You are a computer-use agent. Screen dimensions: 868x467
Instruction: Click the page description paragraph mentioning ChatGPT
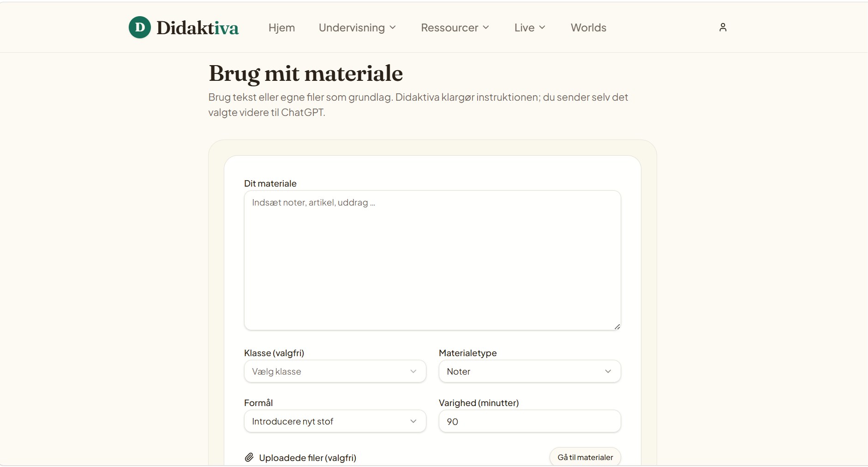coord(418,104)
